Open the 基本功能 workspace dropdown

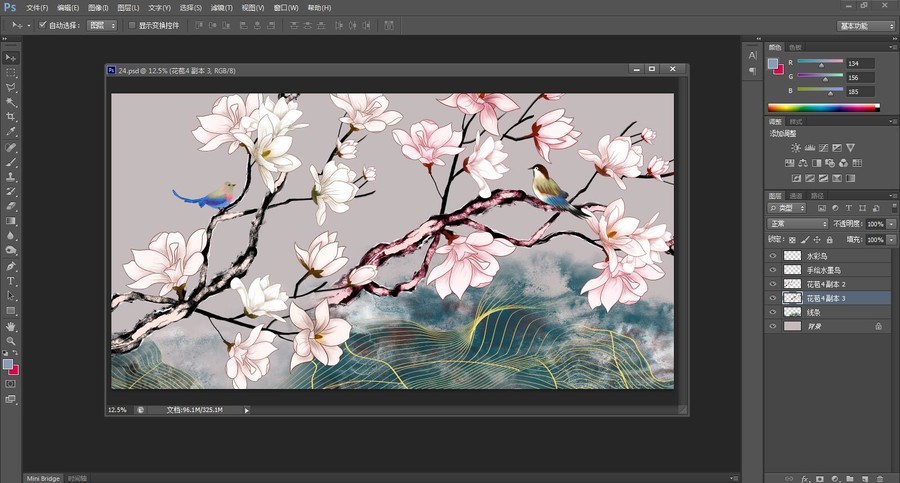pos(866,26)
